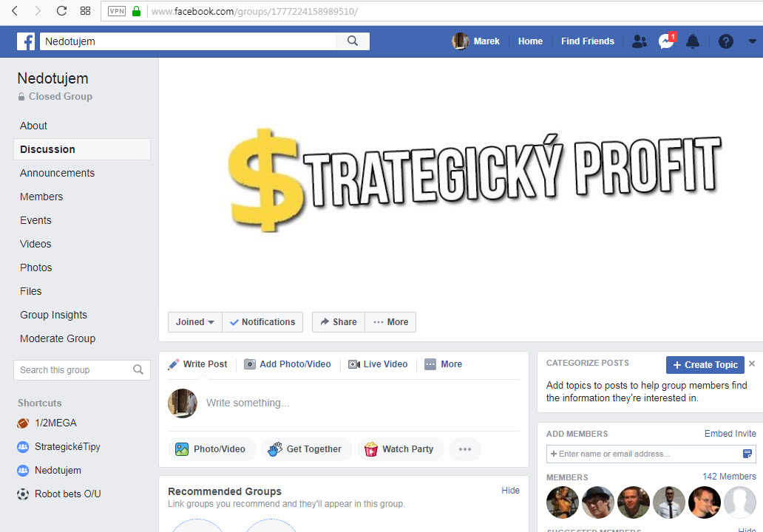763x532 pixels.
Task: Click the Get Together waving hand button
Action: pyautogui.click(x=305, y=449)
